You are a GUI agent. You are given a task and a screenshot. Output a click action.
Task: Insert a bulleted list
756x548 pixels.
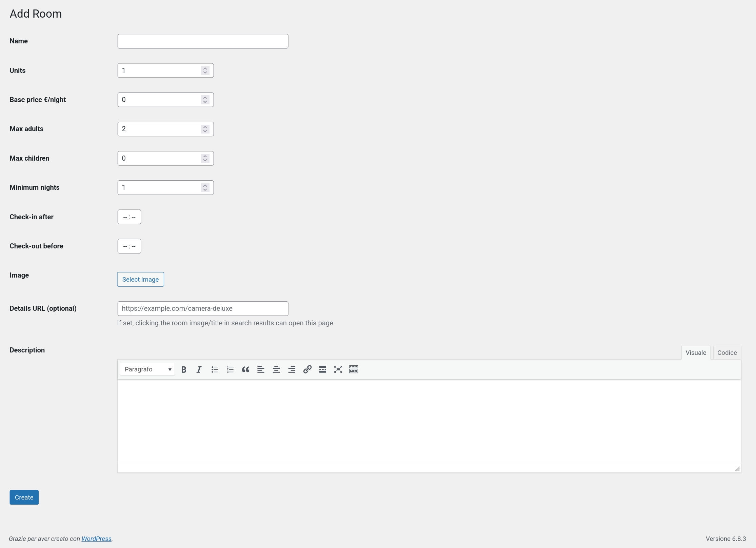(x=215, y=369)
